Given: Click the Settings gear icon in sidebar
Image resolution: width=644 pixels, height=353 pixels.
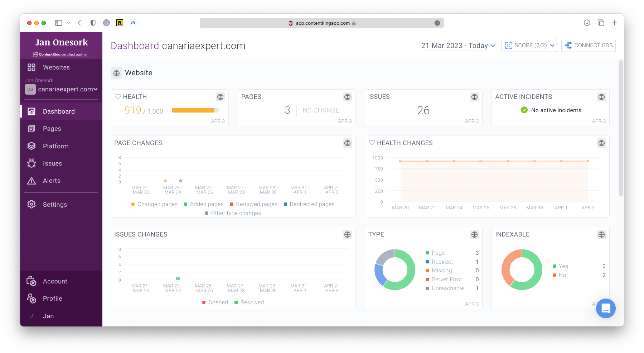Looking at the screenshot, I should tap(32, 204).
